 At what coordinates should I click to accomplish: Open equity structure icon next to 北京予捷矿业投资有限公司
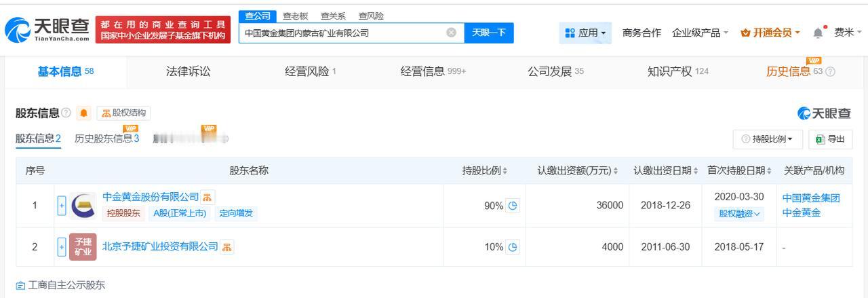coord(227,246)
